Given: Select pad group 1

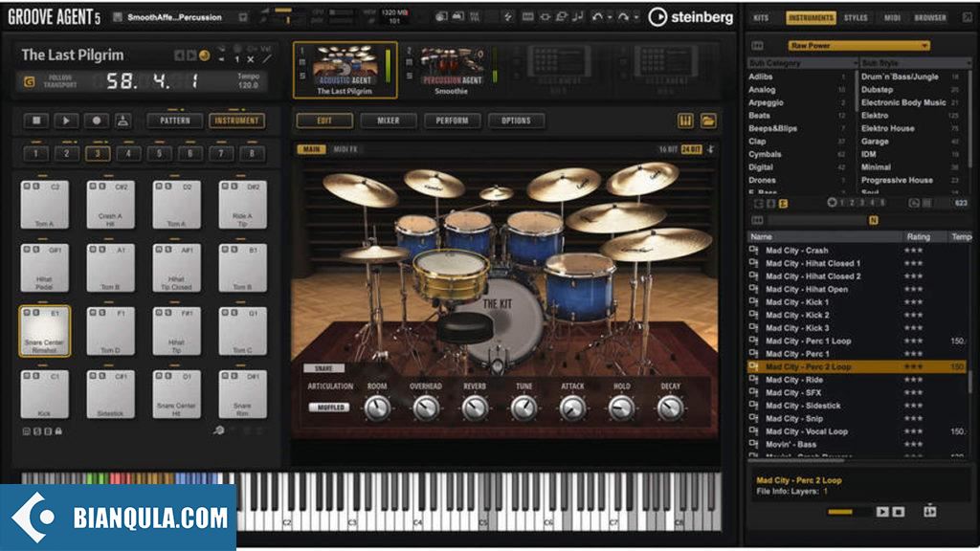Looking at the screenshot, I should (35, 153).
